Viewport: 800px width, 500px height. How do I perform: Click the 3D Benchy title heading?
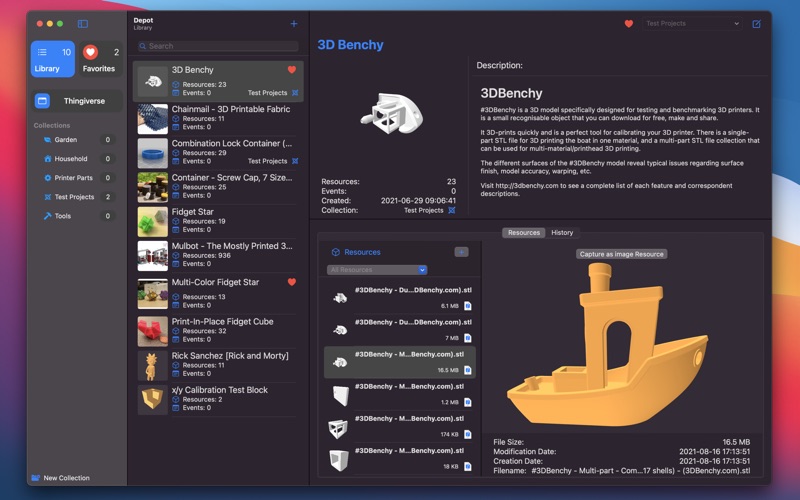(351, 45)
